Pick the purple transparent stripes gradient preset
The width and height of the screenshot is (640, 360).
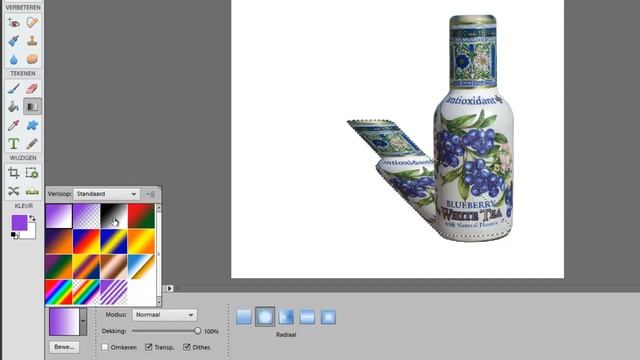[114, 292]
